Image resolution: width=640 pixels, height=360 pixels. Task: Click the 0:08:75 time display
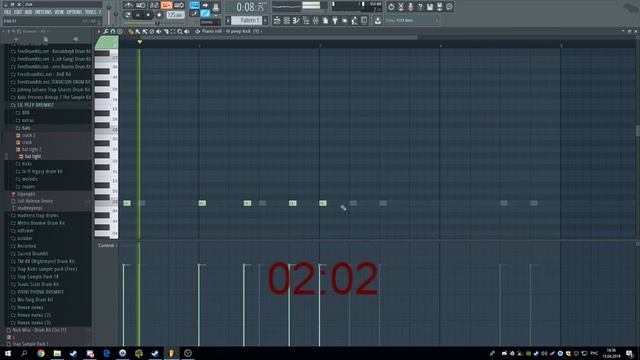tap(250, 7)
